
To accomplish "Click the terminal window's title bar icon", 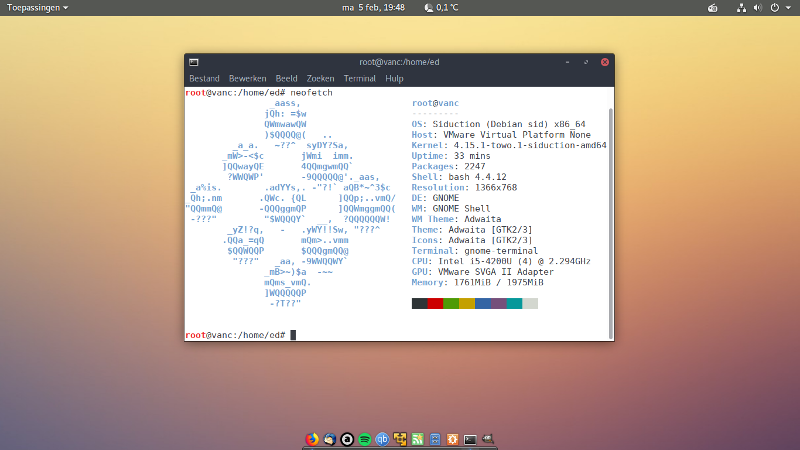I will (x=193, y=62).
